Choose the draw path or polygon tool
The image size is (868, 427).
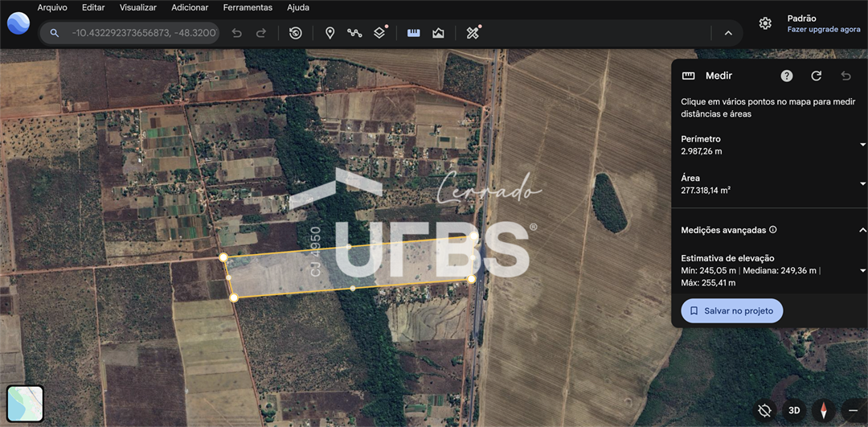click(x=354, y=33)
